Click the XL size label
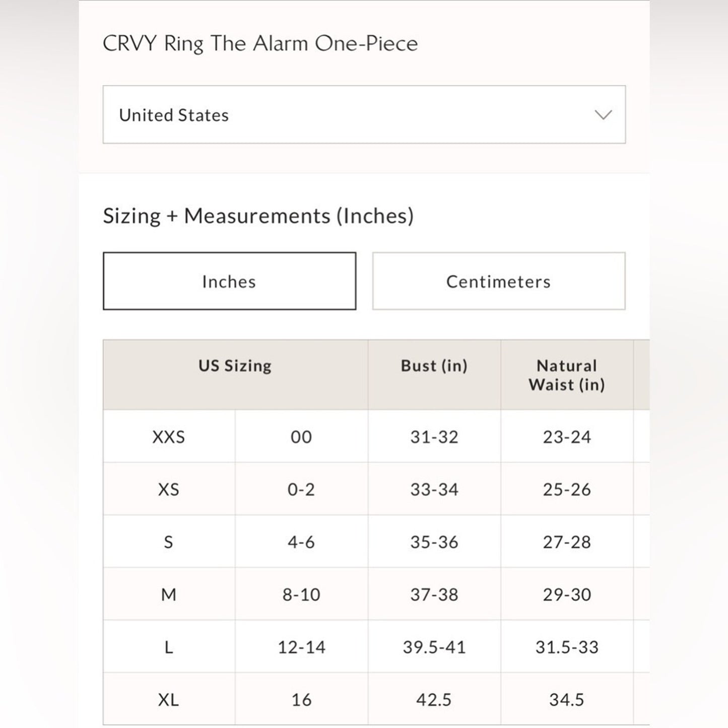The image size is (728, 728). 169,699
